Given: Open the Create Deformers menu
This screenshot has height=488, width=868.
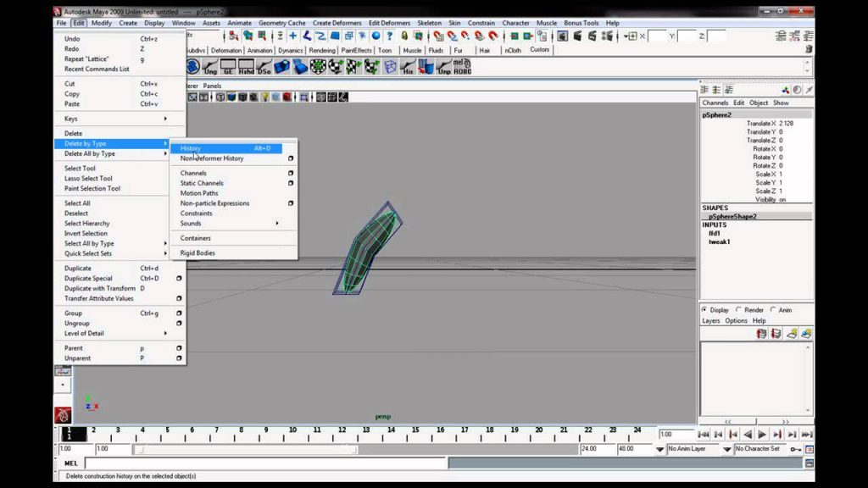Looking at the screenshot, I should pyautogui.click(x=337, y=23).
